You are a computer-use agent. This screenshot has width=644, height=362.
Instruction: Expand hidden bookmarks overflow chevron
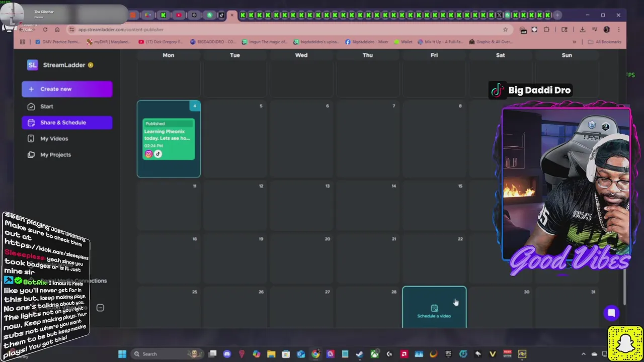tap(574, 42)
